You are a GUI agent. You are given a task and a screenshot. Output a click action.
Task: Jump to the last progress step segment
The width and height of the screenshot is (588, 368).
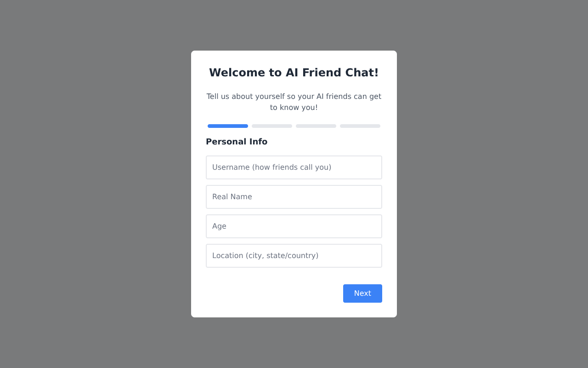tap(360, 126)
